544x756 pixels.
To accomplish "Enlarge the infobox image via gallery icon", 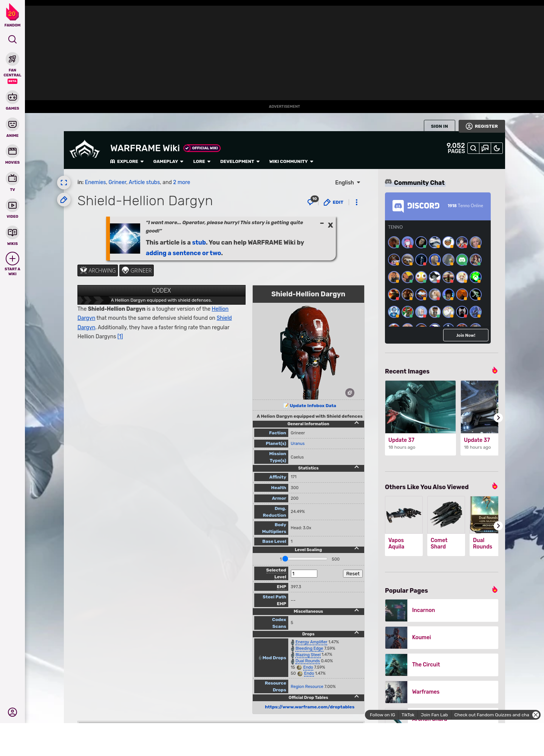I will [x=350, y=393].
